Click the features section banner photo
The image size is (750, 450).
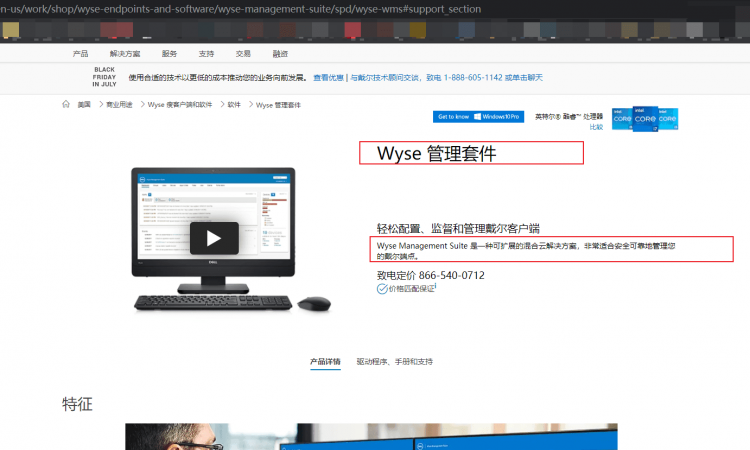(371, 436)
